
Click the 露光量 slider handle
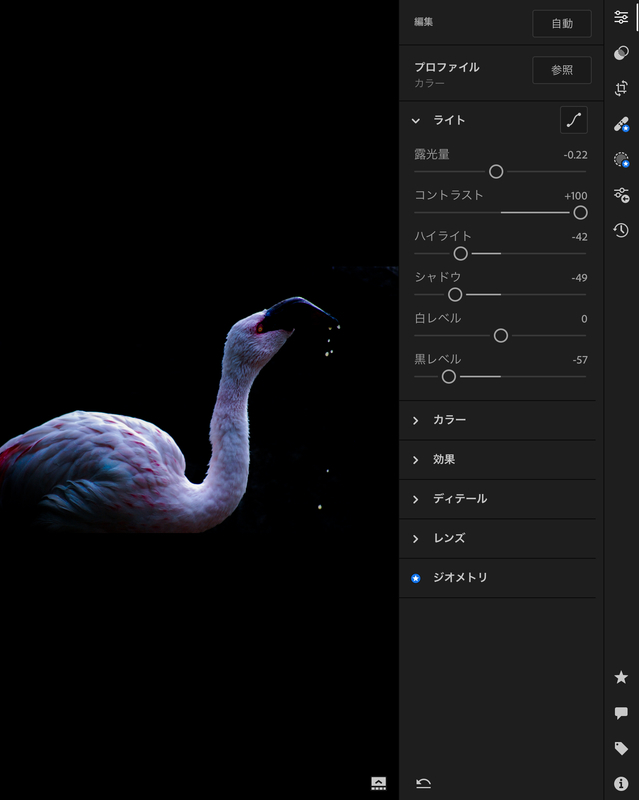tap(496, 171)
